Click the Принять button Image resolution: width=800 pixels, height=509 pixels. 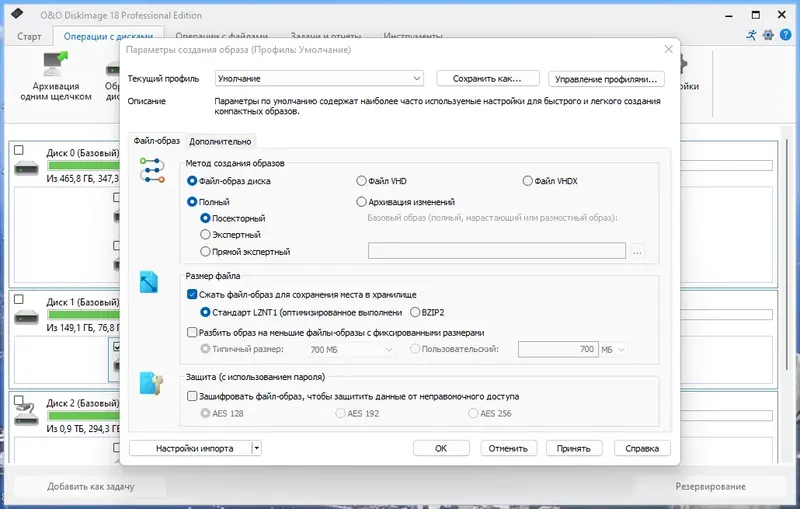pos(573,448)
